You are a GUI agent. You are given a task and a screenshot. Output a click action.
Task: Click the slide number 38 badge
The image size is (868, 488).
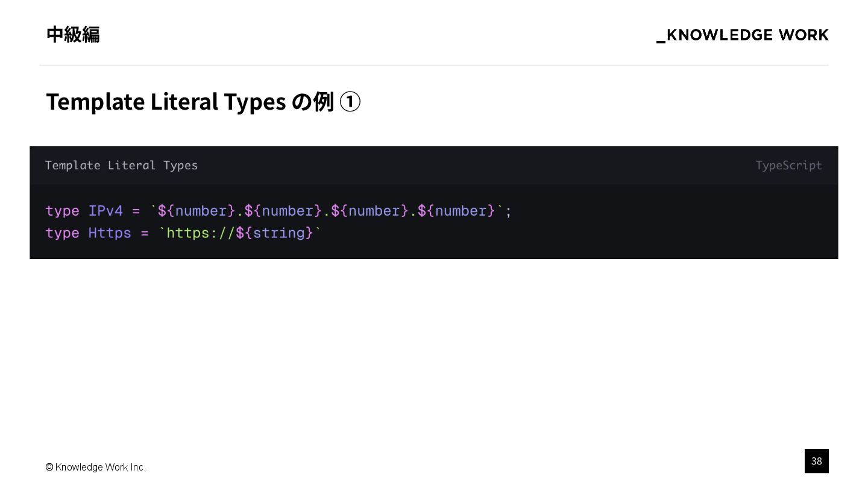[x=816, y=461]
